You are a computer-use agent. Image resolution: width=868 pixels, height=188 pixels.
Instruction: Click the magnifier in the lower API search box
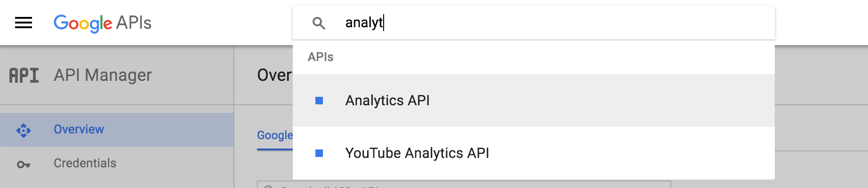(268, 186)
